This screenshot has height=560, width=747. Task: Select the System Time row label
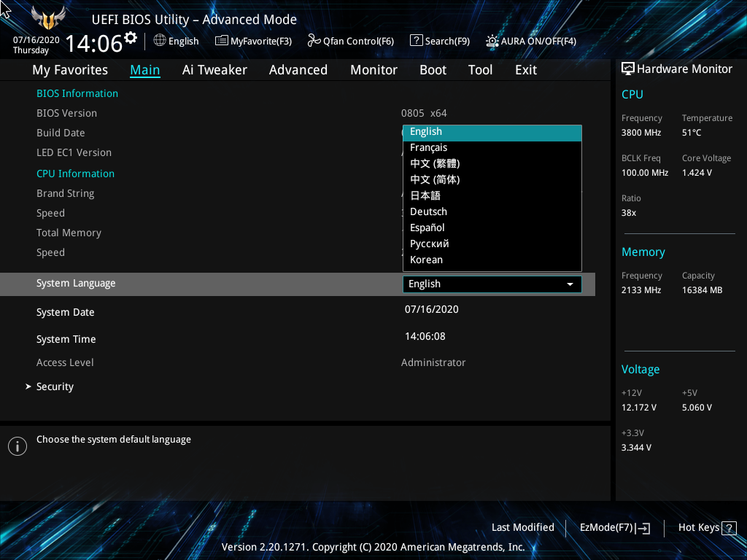coord(66,339)
